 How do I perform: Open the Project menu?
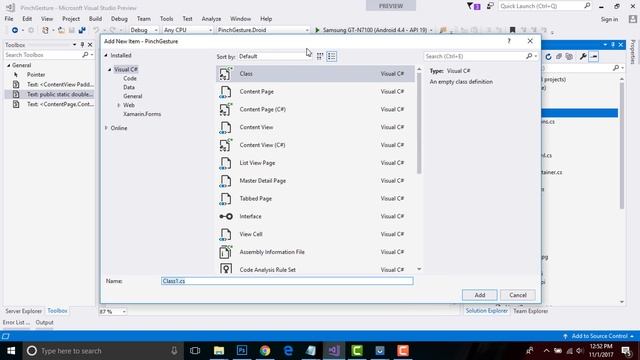click(x=71, y=19)
